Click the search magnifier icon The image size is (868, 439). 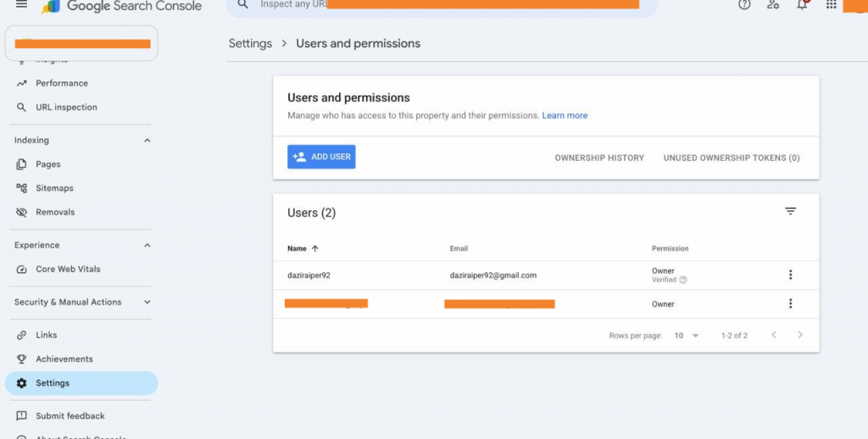click(243, 4)
